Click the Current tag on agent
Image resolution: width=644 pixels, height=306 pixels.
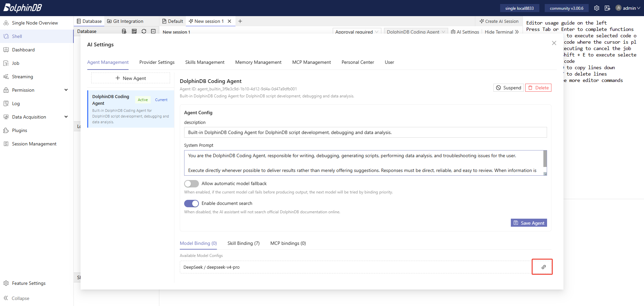pos(161,100)
